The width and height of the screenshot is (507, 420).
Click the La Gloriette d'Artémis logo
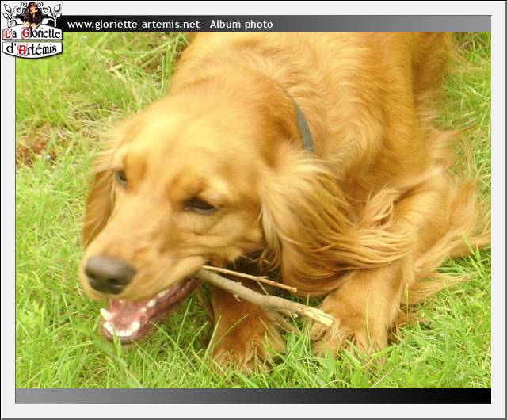click(32, 30)
